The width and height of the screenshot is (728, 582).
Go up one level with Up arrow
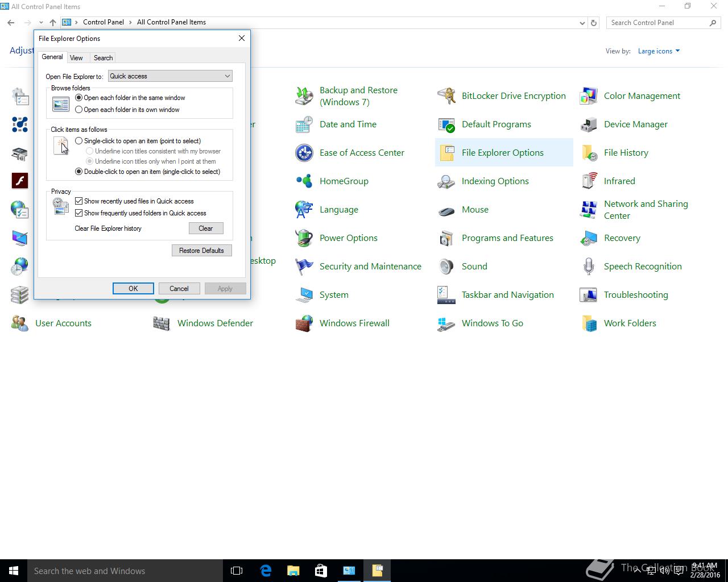53,23
